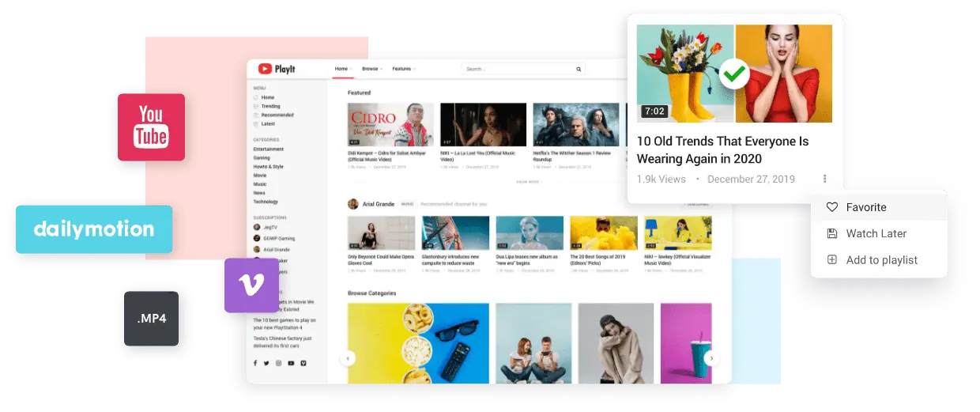Viewport: 980px width, 412px height.
Task: Open the Features dropdown in the top nav
Action: (x=404, y=69)
